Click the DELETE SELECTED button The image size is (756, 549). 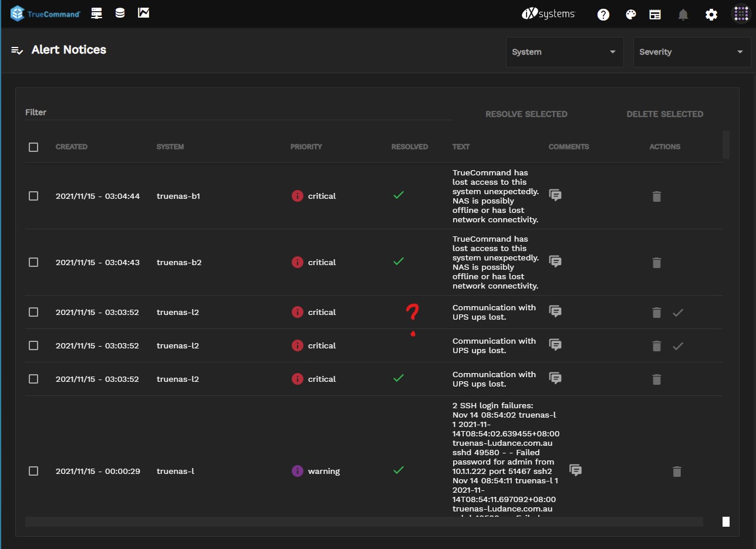click(665, 114)
